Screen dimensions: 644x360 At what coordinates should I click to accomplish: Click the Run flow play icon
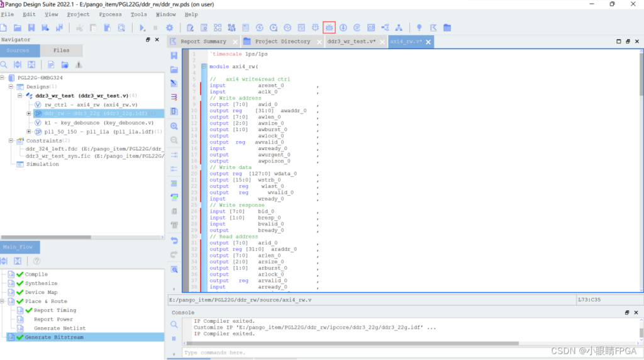[x=142, y=28]
